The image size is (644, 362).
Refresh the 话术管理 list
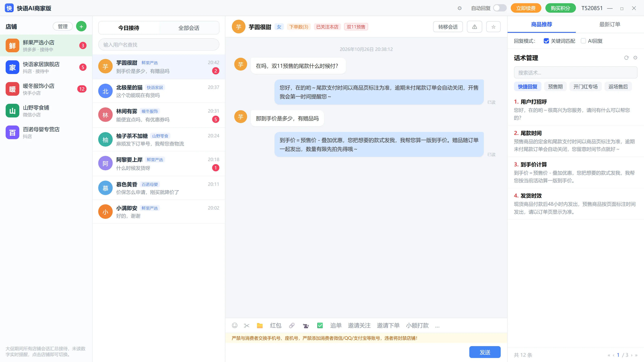pos(626,58)
